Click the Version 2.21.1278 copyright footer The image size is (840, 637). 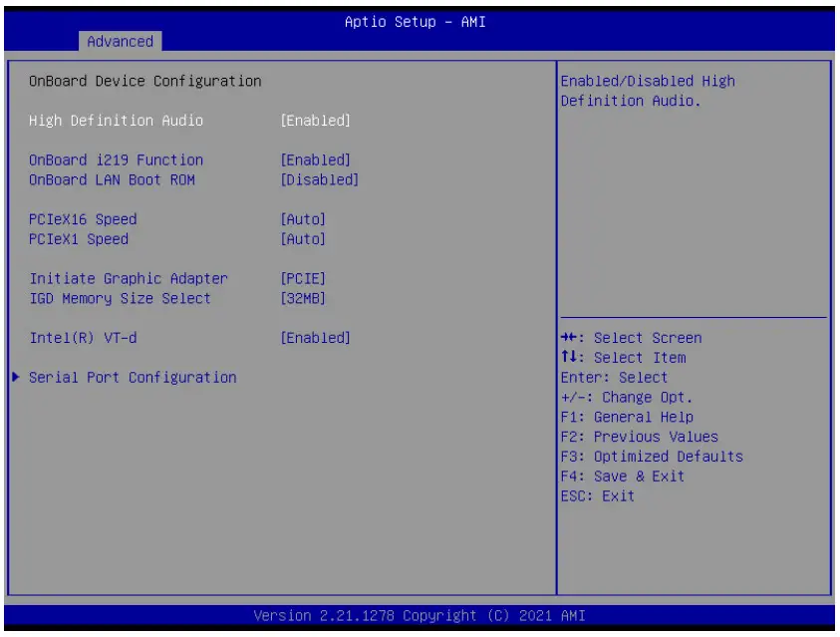pyautogui.click(x=420, y=616)
